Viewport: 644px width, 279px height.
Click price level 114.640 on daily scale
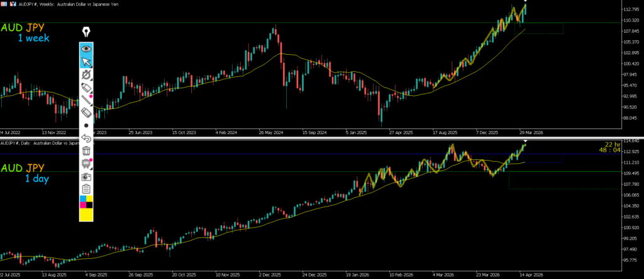(631, 140)
